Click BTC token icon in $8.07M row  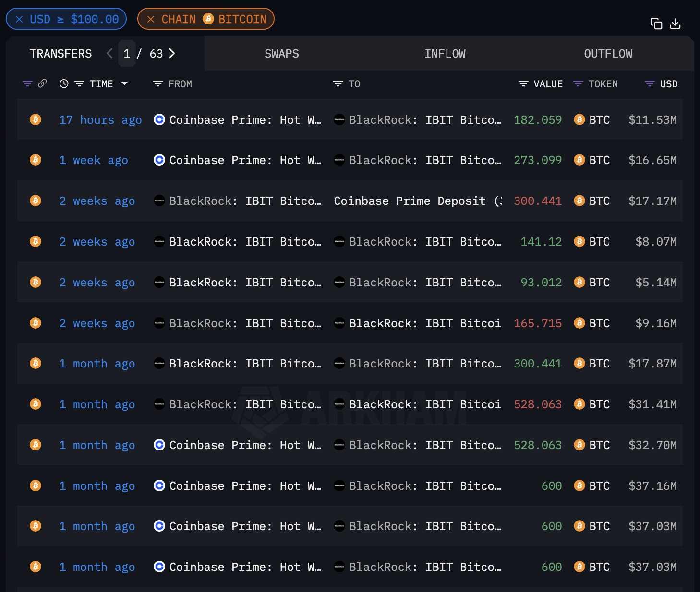pyautogui.click(x=579, y=242)
